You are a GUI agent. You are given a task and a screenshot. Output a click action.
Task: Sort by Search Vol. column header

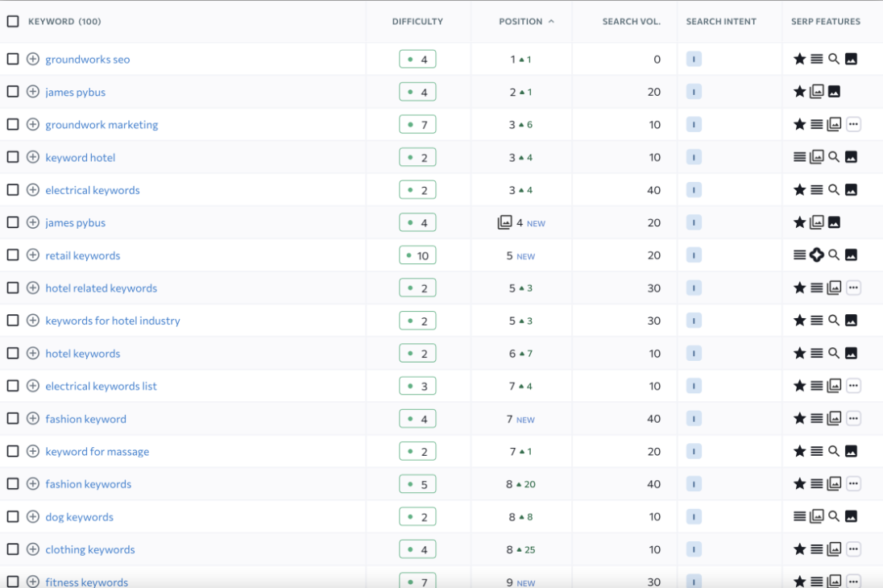point(631,22)
